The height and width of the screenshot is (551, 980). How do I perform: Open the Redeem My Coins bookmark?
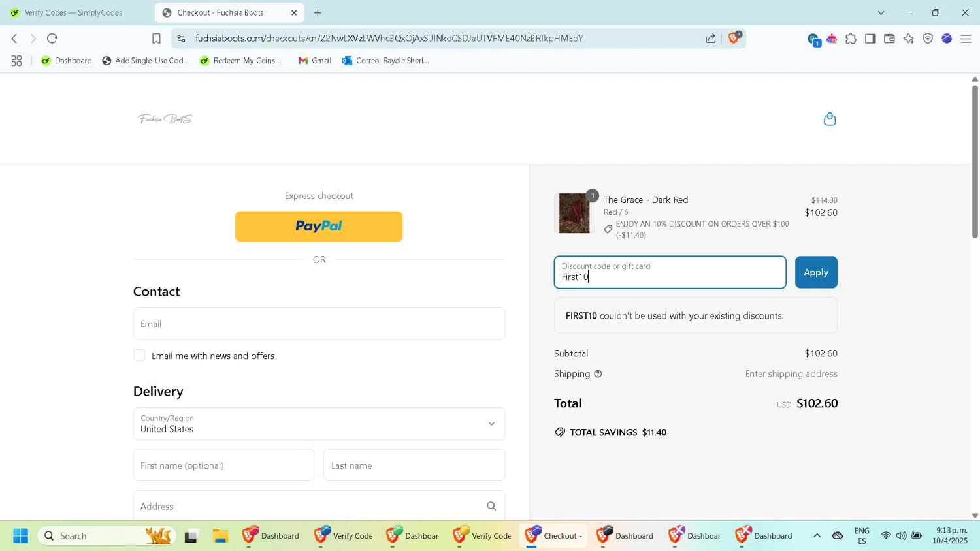[240, 61]
